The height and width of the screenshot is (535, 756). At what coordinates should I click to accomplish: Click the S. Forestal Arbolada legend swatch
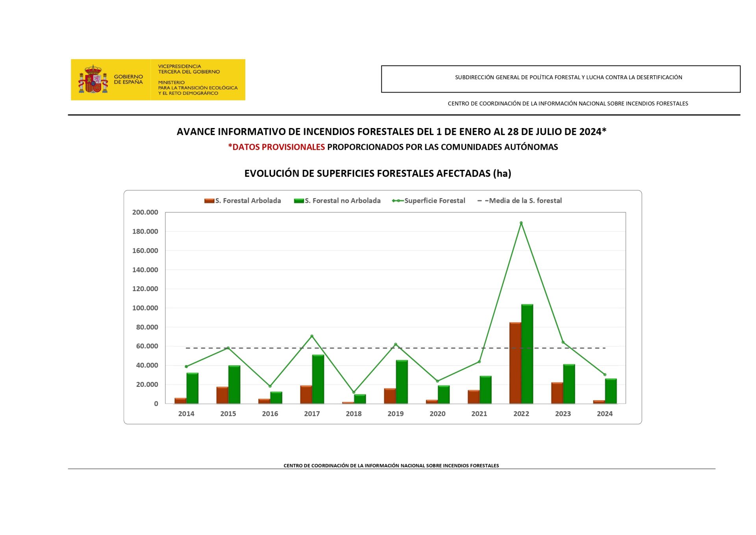[x=209, y=201]
